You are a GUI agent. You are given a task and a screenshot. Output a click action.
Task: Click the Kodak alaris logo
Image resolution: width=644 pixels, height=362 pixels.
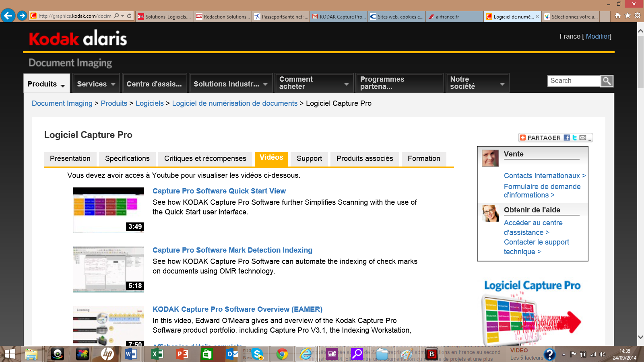(78, 38)
